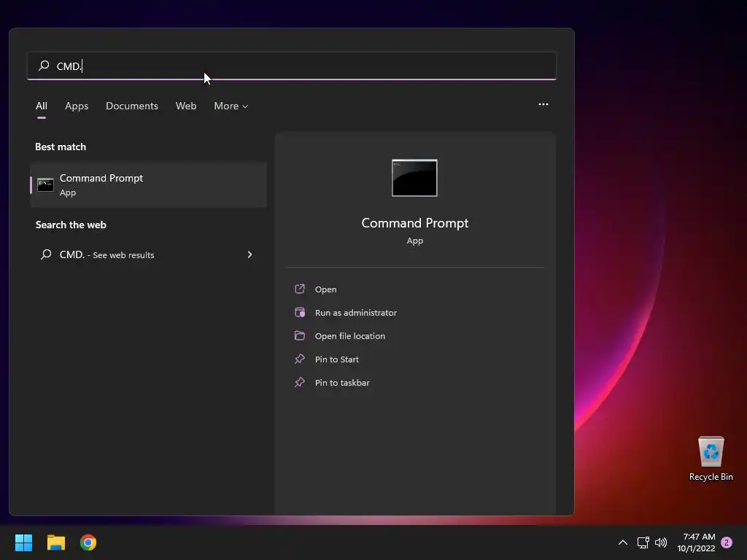Expand the More dropdown
The width and height of the screenshot is (747, 560).
(231, 106)
